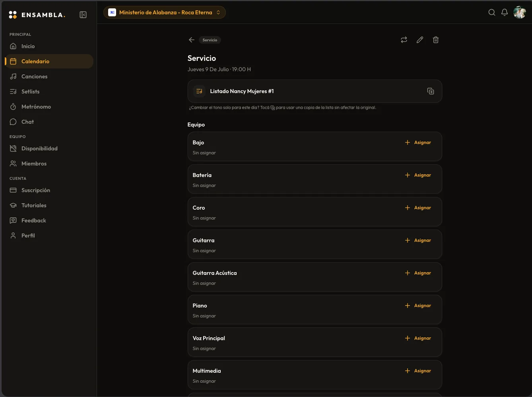Click the Inicio home icon

coord(13,46)
